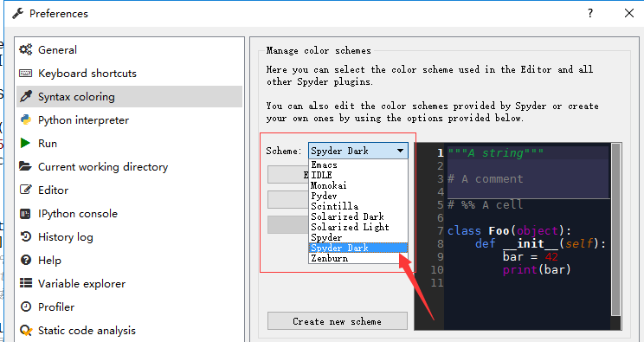The height and width of the screenshot is (342, 644).
Task: Open Static code analysis settings
Action: pyautogui.click(x=129, y=330)
